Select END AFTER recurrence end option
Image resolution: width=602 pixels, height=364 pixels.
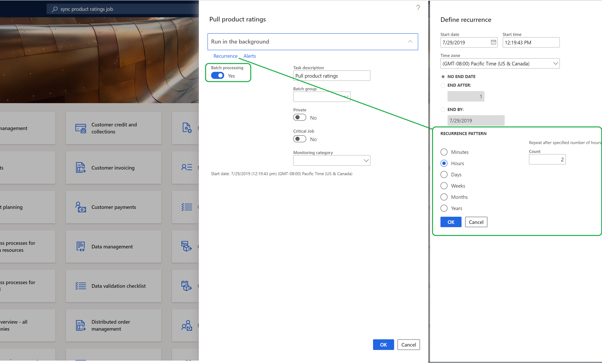tap(443, 85)
